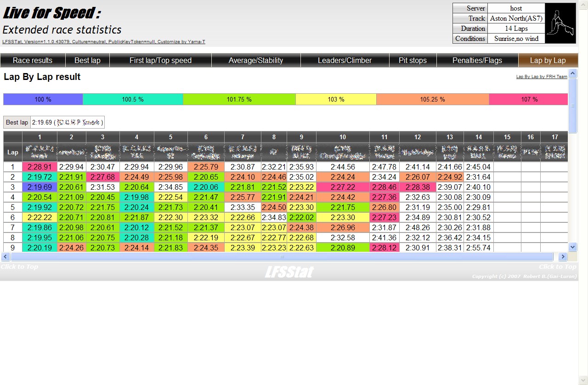Click the pink 107 % legend swatch
Viewport: 588px width, 385px height.
point(528,99)
